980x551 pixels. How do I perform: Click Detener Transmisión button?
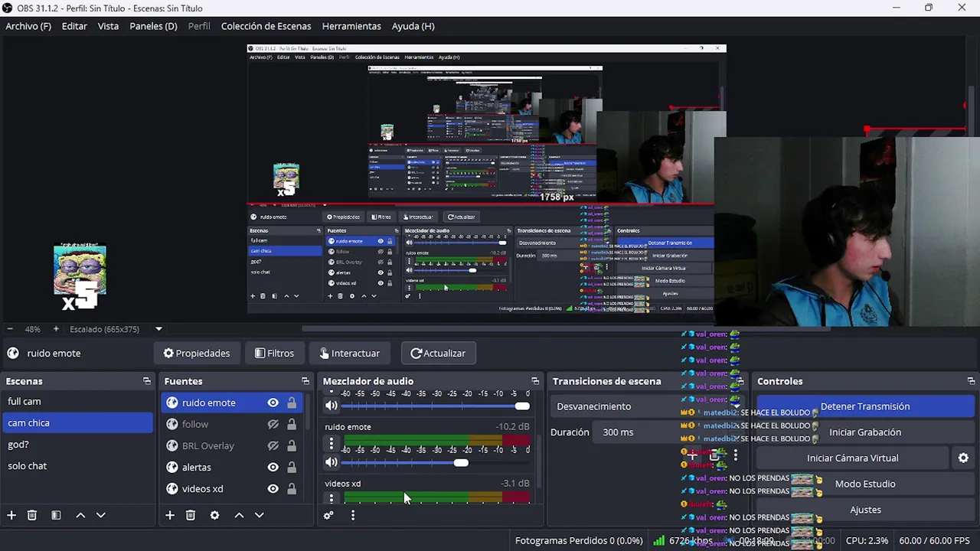[865, 406]
